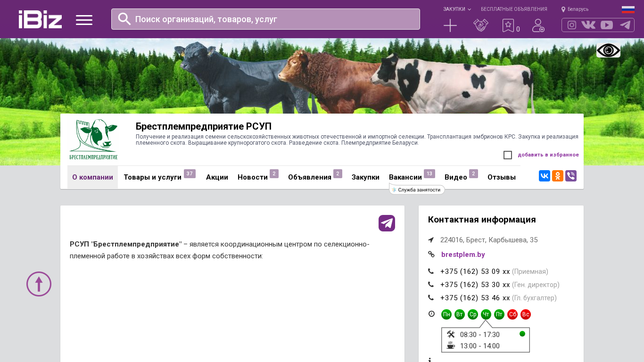Viewport: 644px width, 362px height.
Task: Reveal the Ген. директор phone number
Action: (475, 285)
